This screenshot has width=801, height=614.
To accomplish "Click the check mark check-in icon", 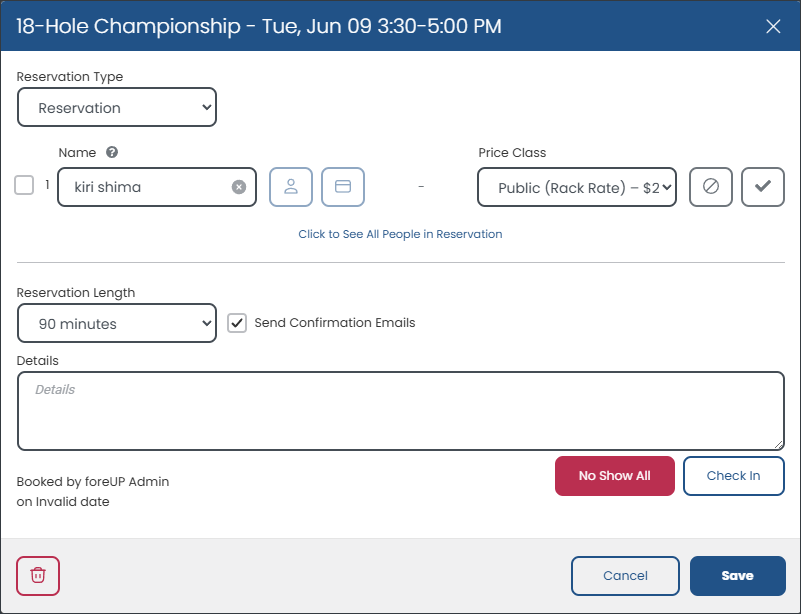I will (763, 187).
